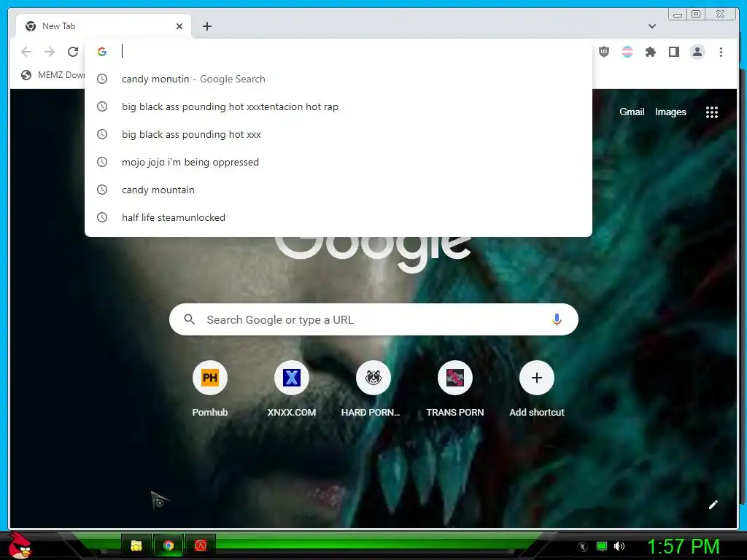
Task: Open the file explorer folder in taskbar
Action: (136, 545)
